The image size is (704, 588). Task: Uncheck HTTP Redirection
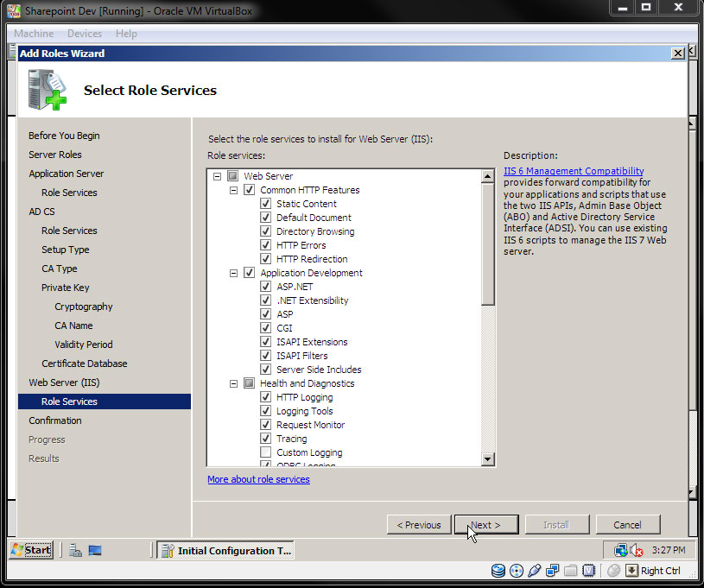266,259
